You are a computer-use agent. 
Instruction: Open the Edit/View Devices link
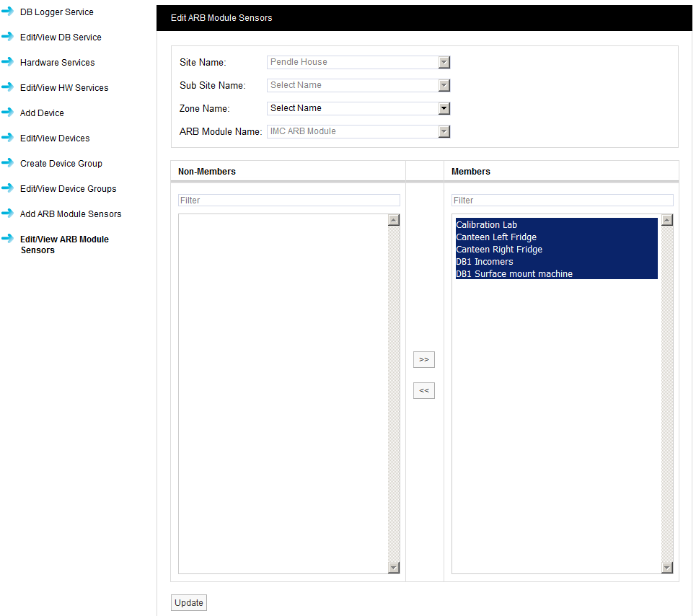55,138
